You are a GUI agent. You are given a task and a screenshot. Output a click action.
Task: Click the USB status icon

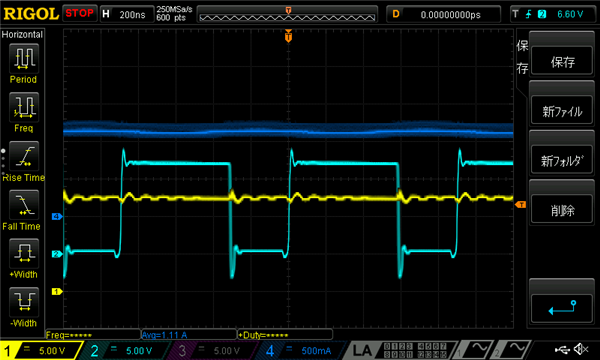pyautogui.click(x=561, y=349)
